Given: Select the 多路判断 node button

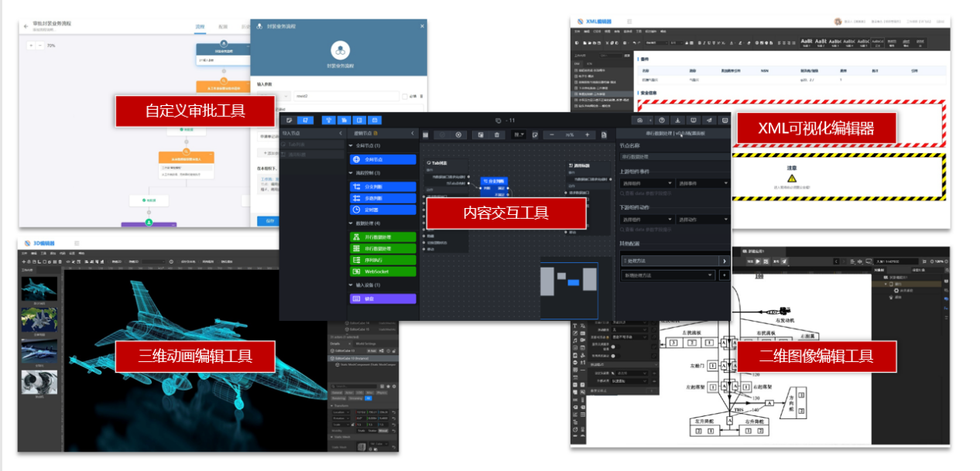Looking at the screenshot, I should 382,198.
